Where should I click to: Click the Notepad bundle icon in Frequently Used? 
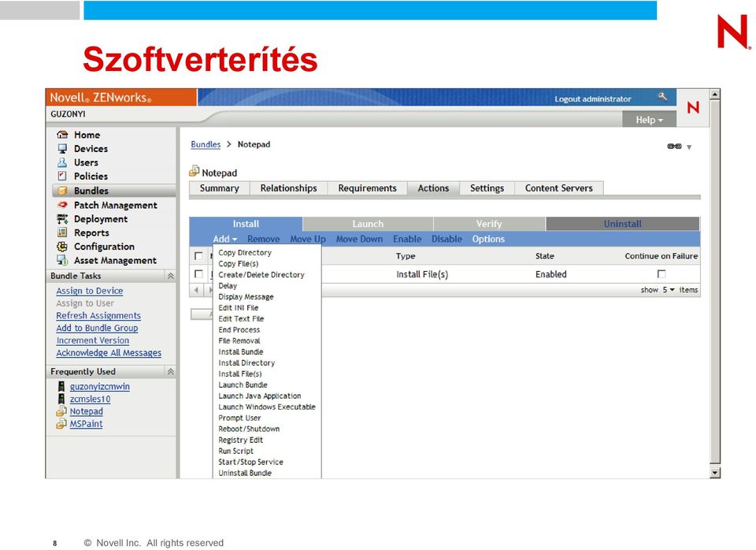pos(61,411)
